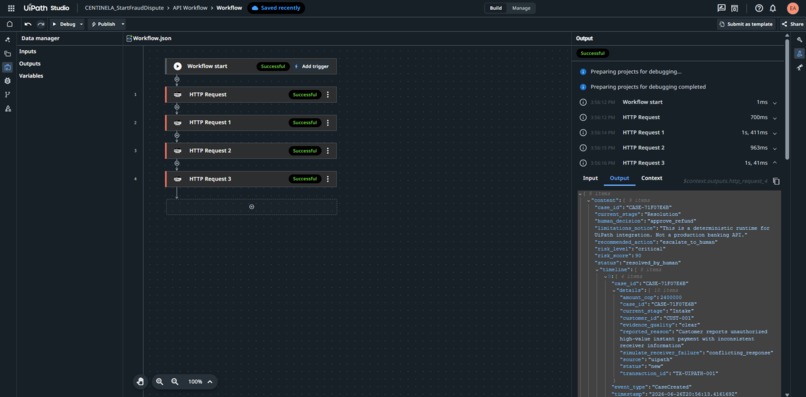806x397 pixels.
Task: Open the Help question mark icon
Action: (x=759, y=8)
